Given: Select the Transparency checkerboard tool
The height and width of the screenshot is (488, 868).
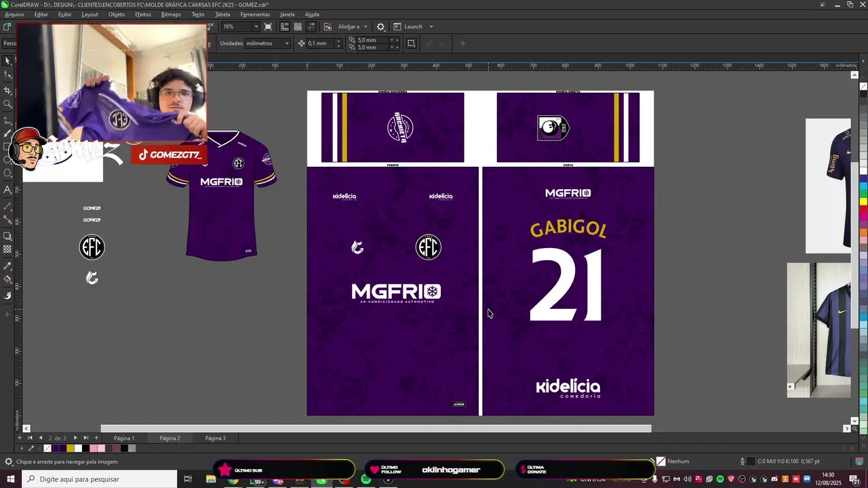Looking at the screenshot, I should (x=7, y=249).
